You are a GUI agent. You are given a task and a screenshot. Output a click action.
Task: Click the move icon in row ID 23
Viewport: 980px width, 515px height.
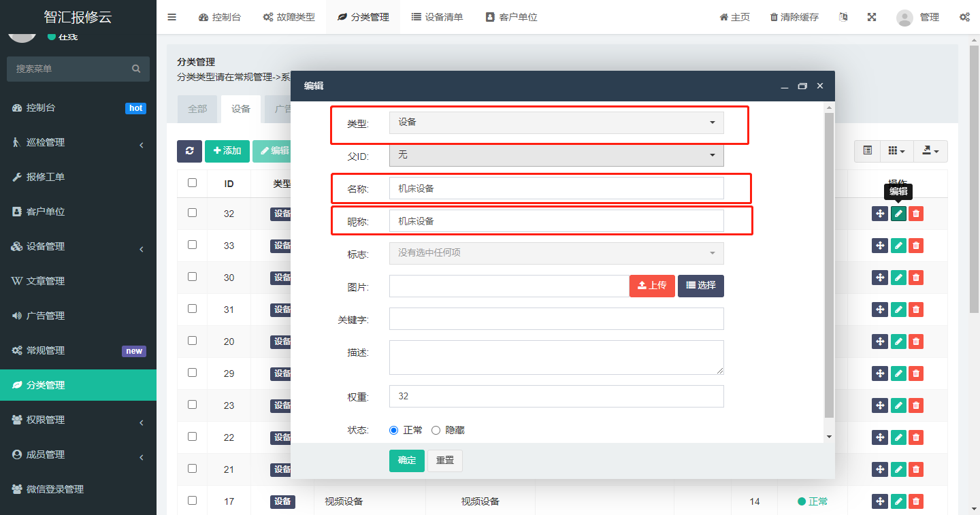pyautogui.click(x=880, y=405)
